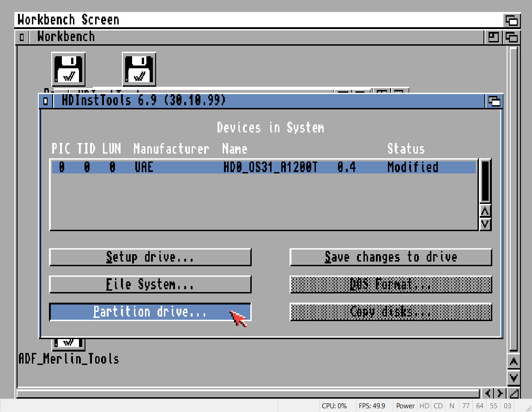This screenshot has height=412, width=532.
Task: Select the right floppy disk icon in Workbench
Action: [139, 70]
